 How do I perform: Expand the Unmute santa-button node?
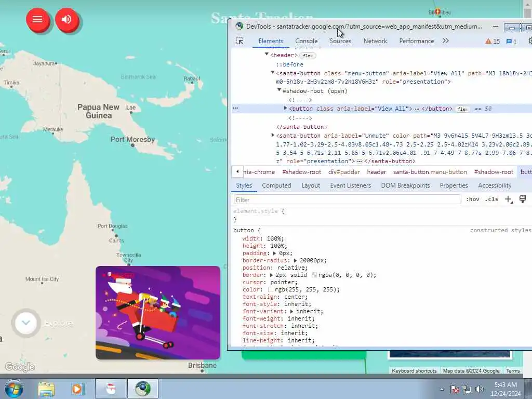[272, 136]
